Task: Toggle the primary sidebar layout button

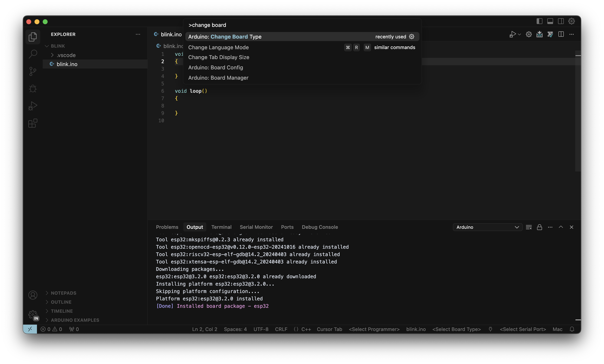Action: click(539, 21)
